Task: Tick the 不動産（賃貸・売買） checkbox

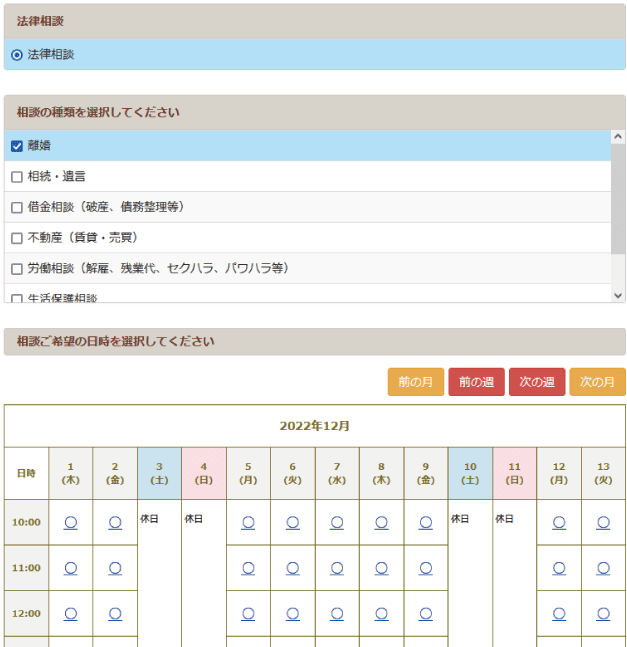Action: tap(17, 238)
